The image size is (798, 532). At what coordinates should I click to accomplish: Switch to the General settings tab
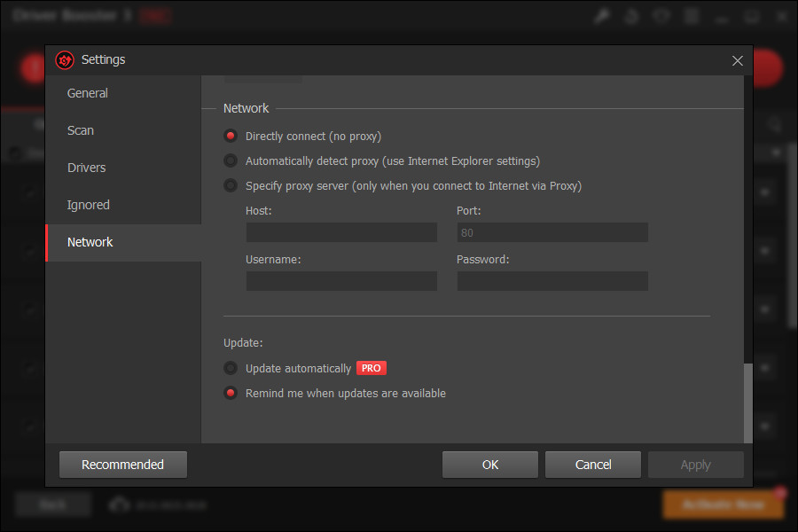point(87,93)
